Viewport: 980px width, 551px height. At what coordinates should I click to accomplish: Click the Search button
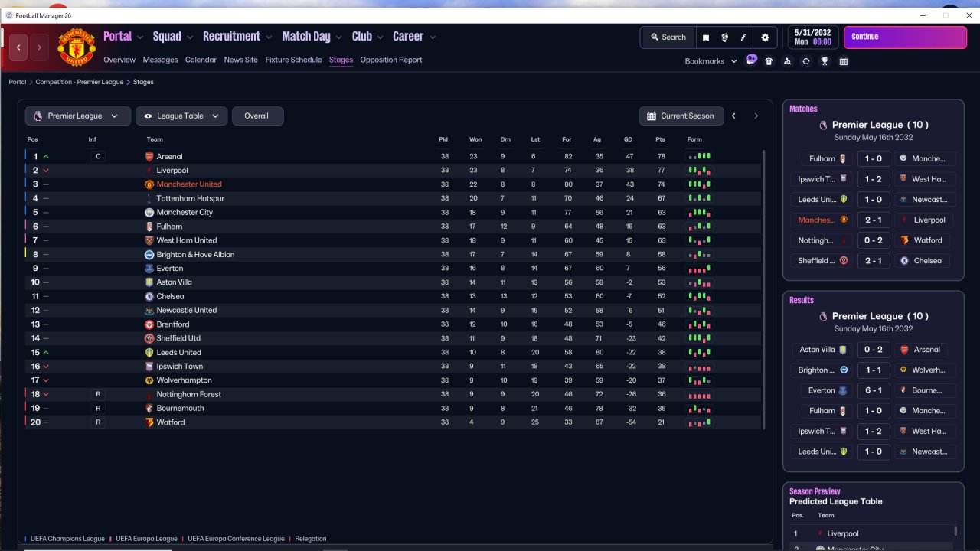pyautogui.click(x=668, y=37)
